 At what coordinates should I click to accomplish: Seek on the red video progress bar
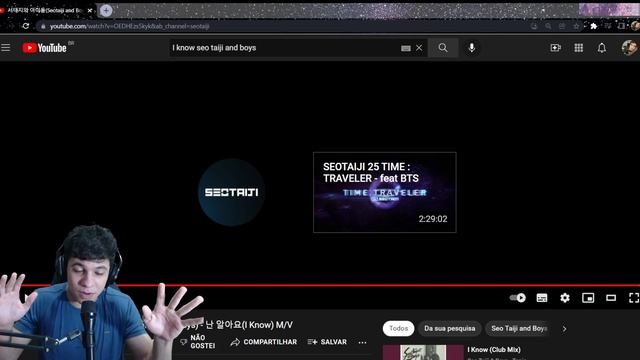click(320, 285)
